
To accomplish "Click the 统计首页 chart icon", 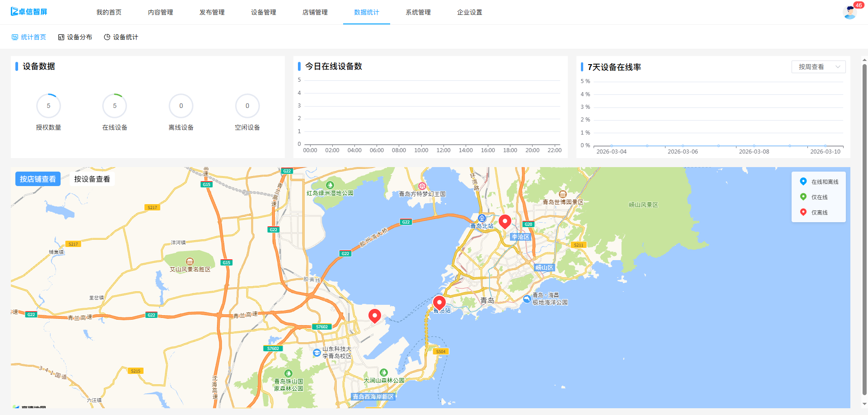I will (x=15, y=37).
